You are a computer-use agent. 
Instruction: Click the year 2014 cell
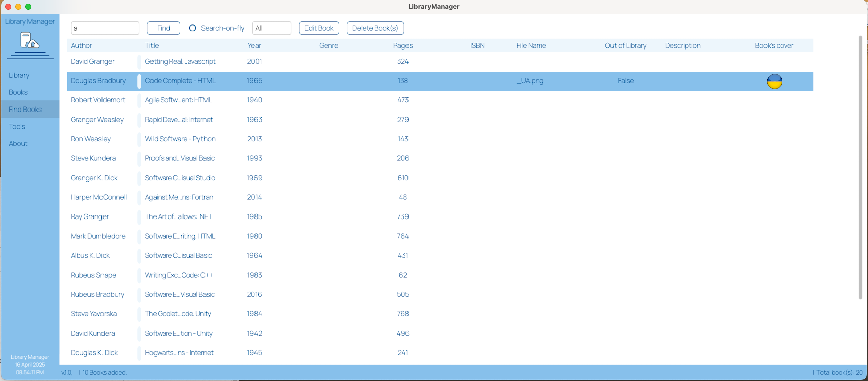254,197
